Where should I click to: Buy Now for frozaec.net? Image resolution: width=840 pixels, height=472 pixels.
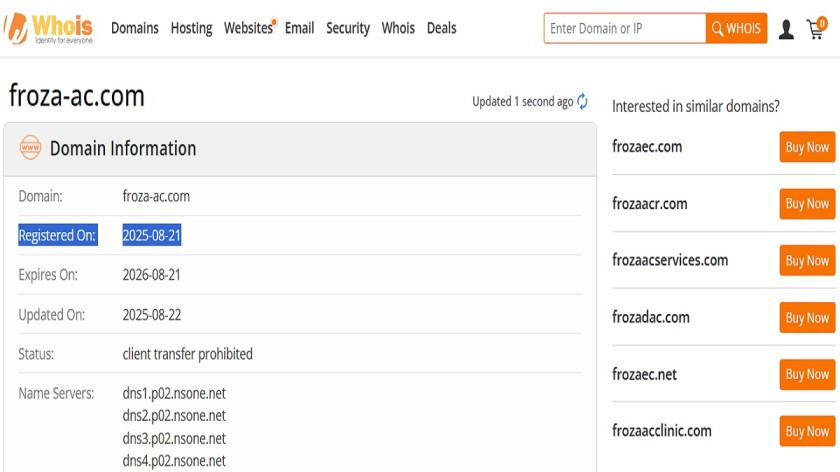(x=807, y=374)
